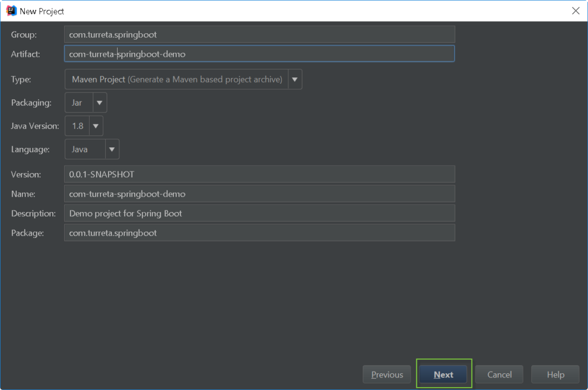Screen dimensions: 588x390
Task: Open Help for this dialog
Action: tap(555, 375)
